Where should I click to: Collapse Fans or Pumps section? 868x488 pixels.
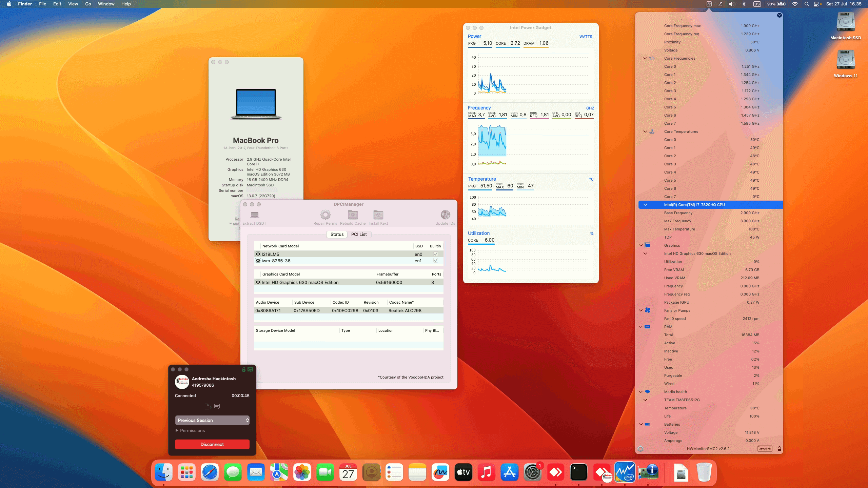coord(641,310)
